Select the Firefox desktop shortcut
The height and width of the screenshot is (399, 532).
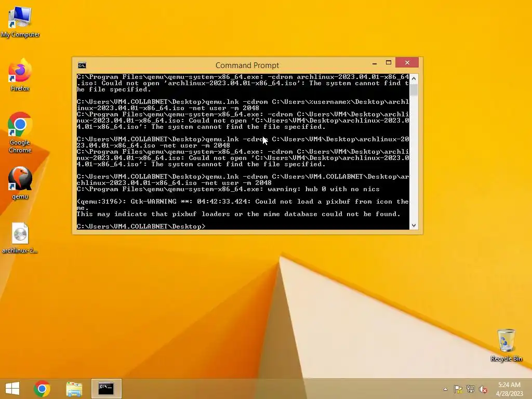20,75
